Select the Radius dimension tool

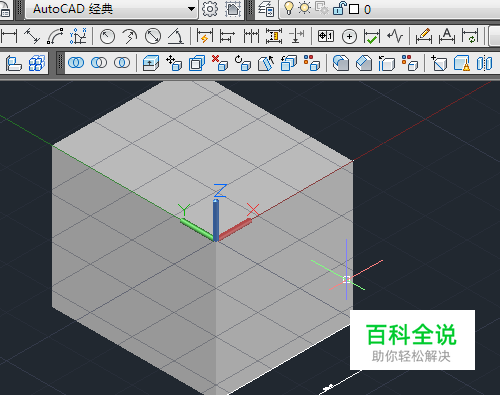click(107, 36)
